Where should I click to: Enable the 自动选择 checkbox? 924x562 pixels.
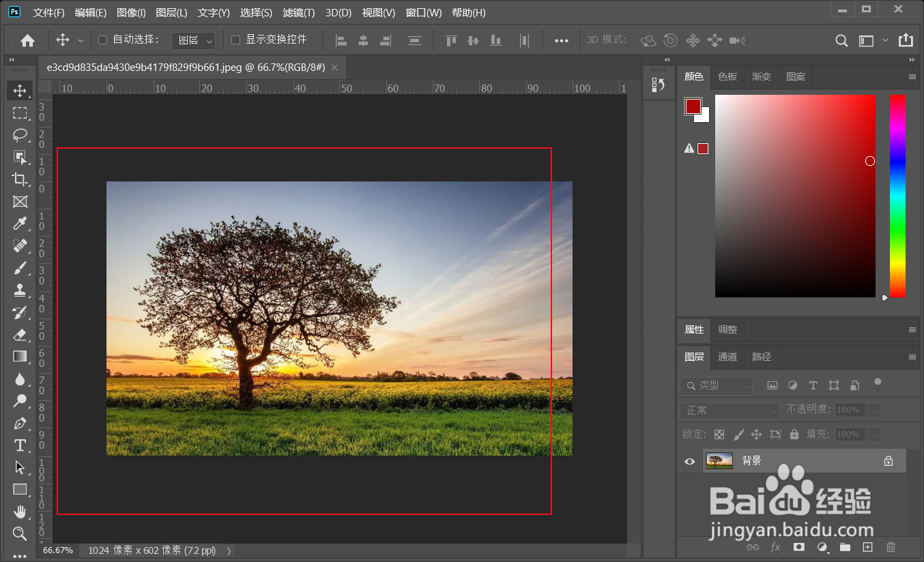[x=103, y=40]
